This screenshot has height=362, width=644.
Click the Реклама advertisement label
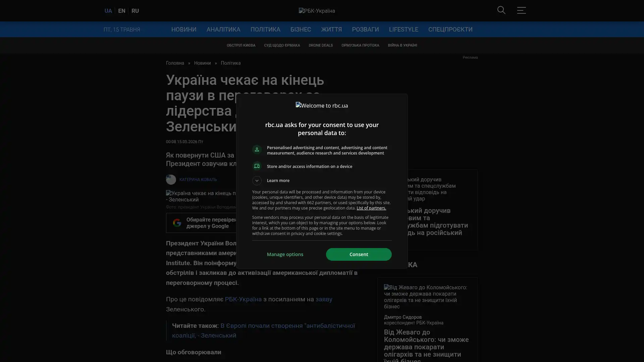point(470,58)
